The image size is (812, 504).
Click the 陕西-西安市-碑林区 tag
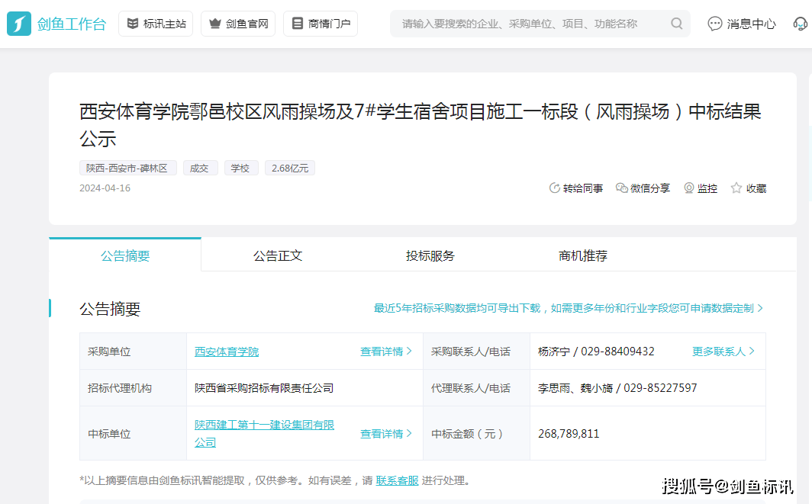pos(128,169)
